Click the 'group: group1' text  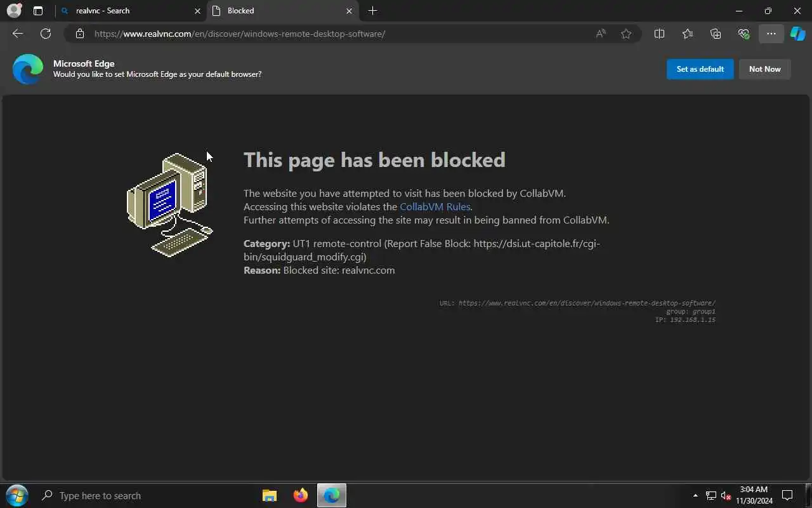[x=691, y=312]
